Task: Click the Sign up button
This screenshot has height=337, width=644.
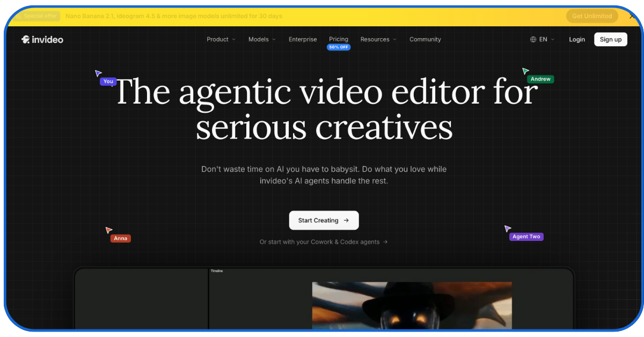Action: click(611, 39)
